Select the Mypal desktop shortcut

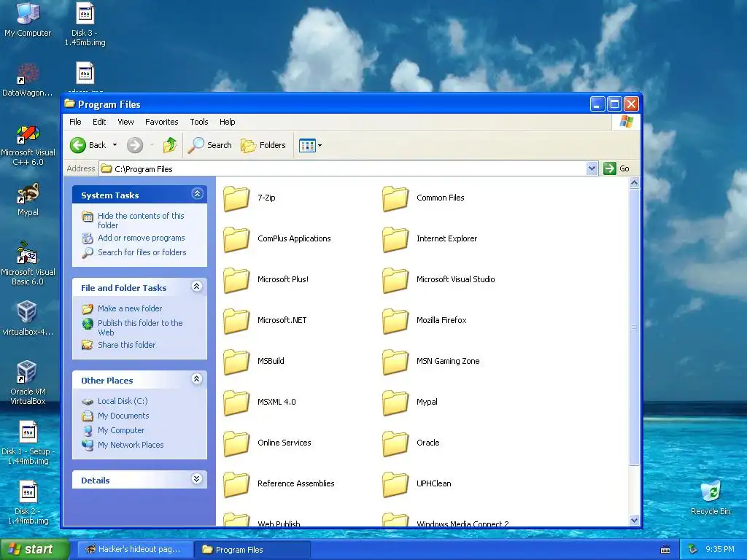28,200
